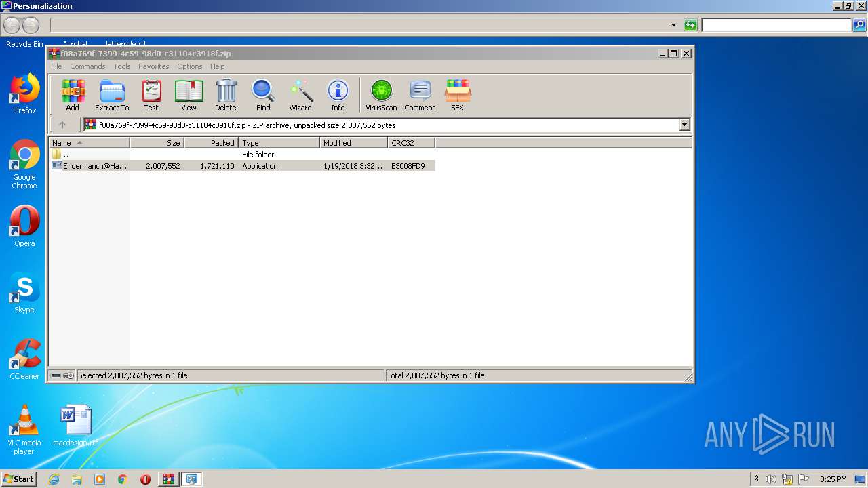Open Internet Explorer from taskbar

[54, 479]
